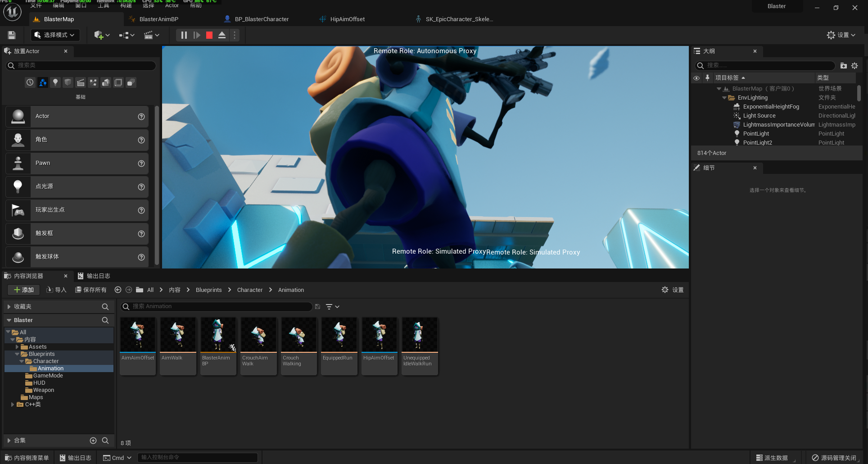
Task: Select the Shapes cube category
Action: click(x=68, y=82)
